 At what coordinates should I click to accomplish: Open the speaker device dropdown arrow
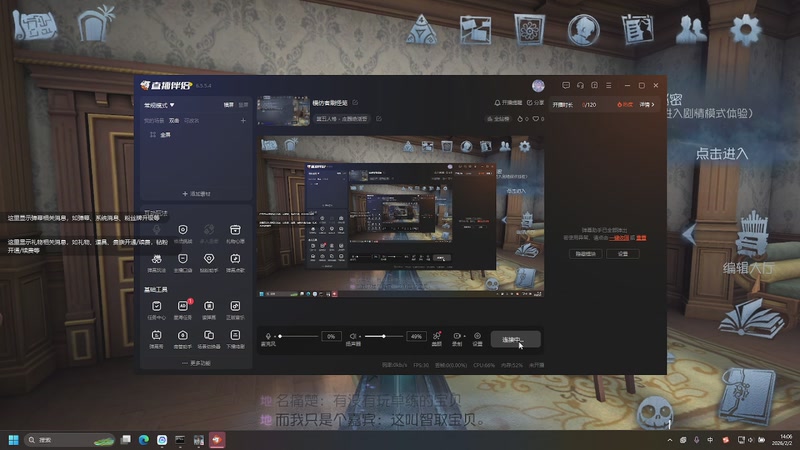(x=360, y=337)
